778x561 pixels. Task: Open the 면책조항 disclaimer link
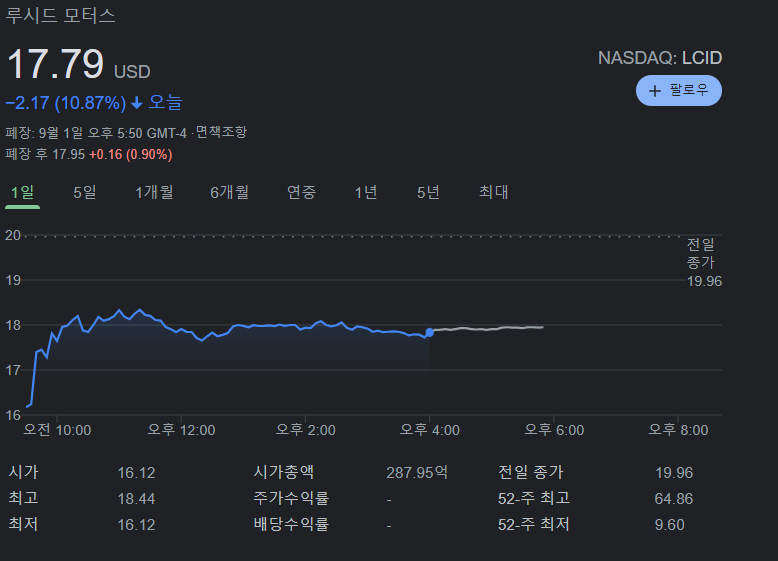tap(221, 132)
